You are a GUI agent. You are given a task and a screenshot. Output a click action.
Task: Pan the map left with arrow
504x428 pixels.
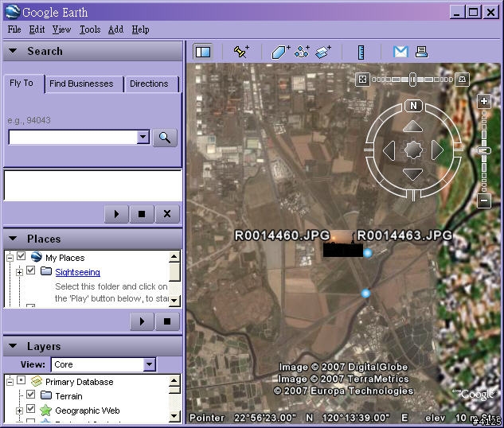click(x=389, y=150)
